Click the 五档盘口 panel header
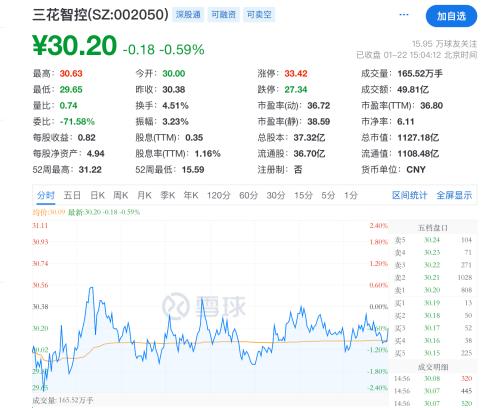This screenshot has height=408, width=494. pos(433,228)
